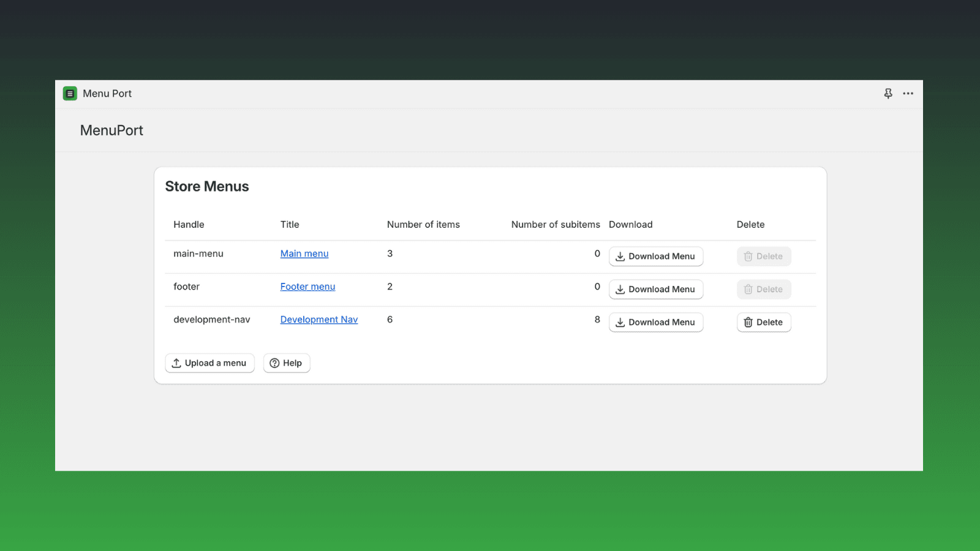Screen dimensions: 980x551
Task: Click the Number of items column header
Action: pos(423,225)
